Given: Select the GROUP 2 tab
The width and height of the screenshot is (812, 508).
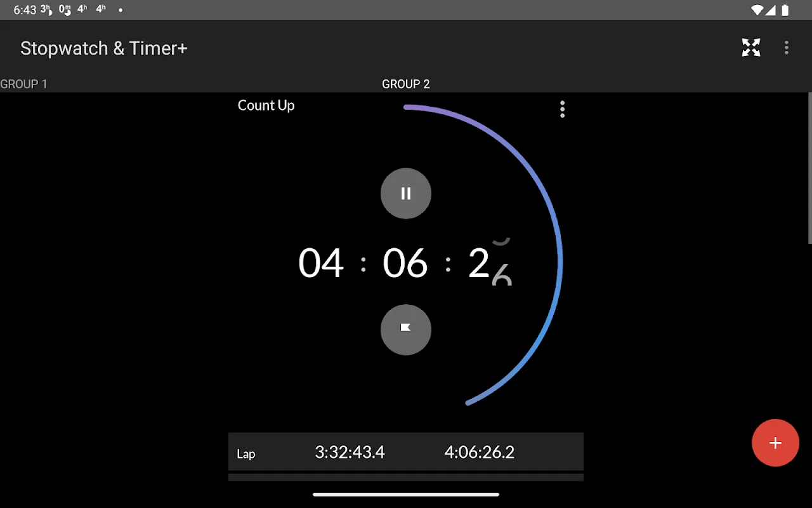Looking at the screenshot, I should [x=406, y=84].
